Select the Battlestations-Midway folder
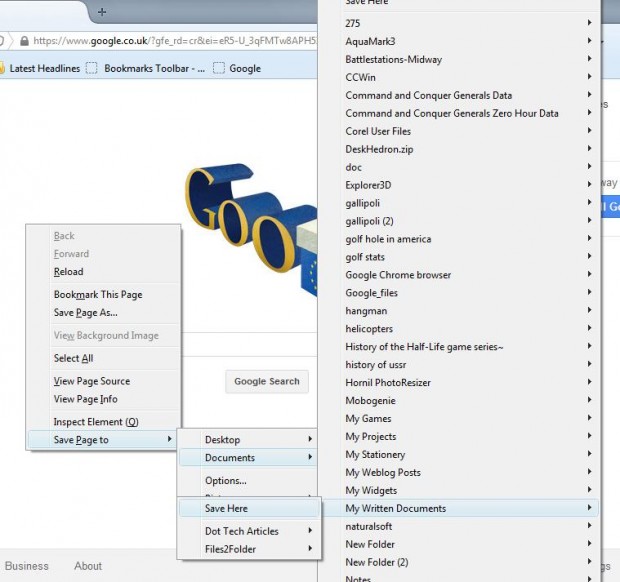This screenshot has height=582, width=620. pyautogui.click(x=459, y=59)
